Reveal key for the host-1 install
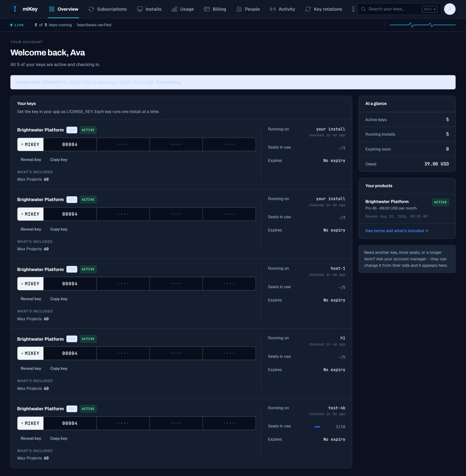466x476 pixels. coord(31,299)
